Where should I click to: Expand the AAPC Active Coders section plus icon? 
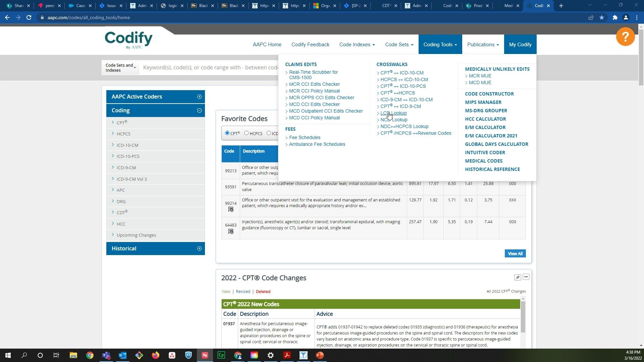(199, 97)
